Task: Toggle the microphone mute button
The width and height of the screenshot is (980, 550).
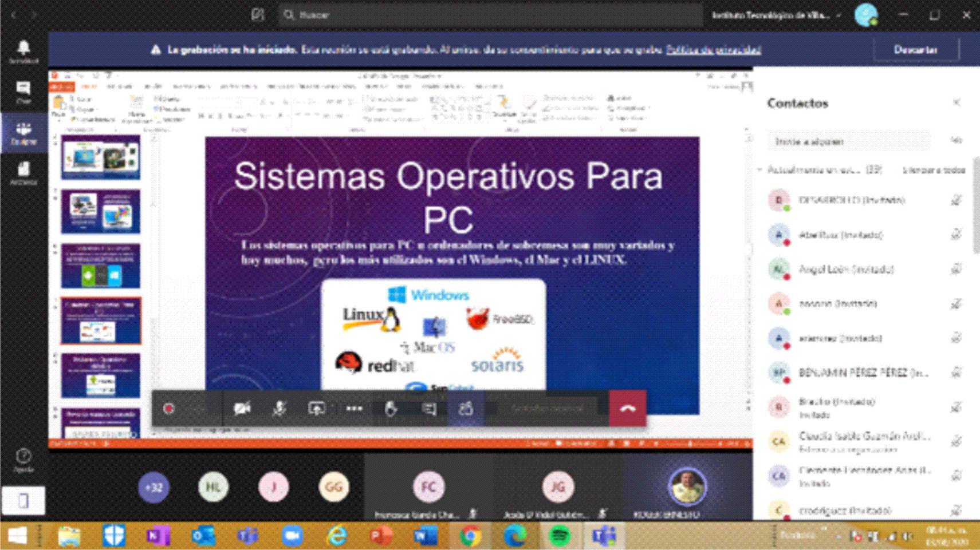Action: 279,409
